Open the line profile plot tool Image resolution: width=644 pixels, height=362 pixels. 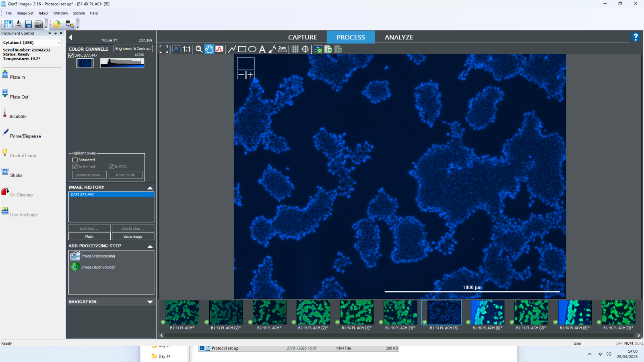tap(219, 49)
